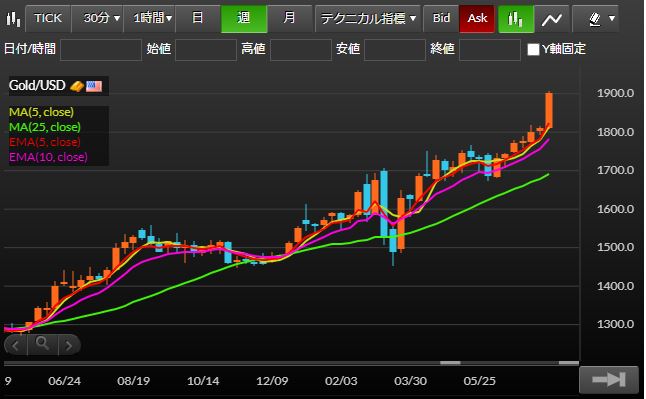
Task: Pan chart right with the right arrow
Action: pos(69,345)
